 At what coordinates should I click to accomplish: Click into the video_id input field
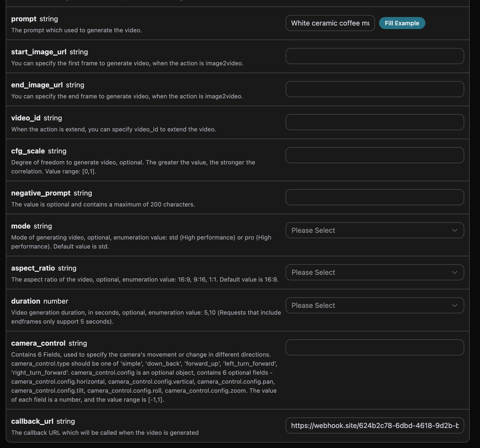[x=375, y=122]
